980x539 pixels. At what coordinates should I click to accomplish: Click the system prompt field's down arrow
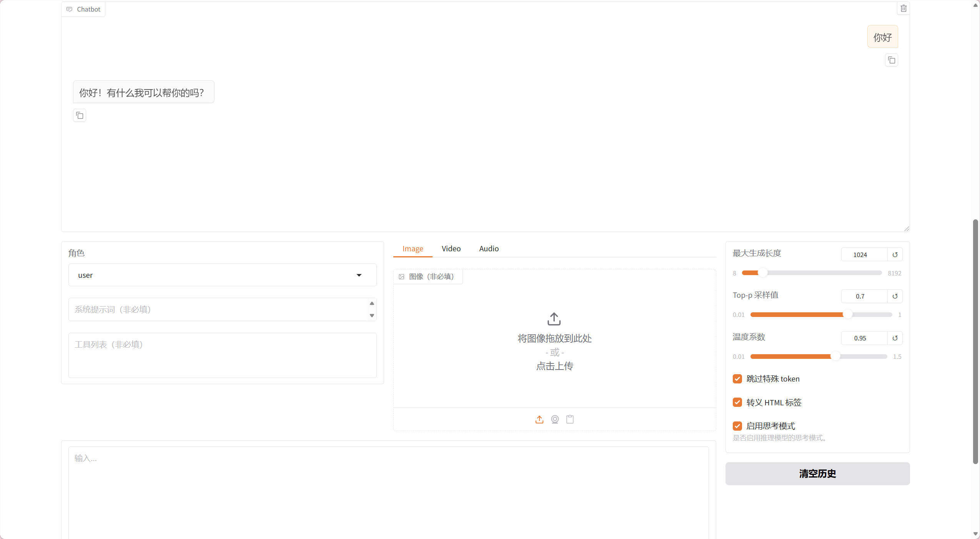coord(372,315)
